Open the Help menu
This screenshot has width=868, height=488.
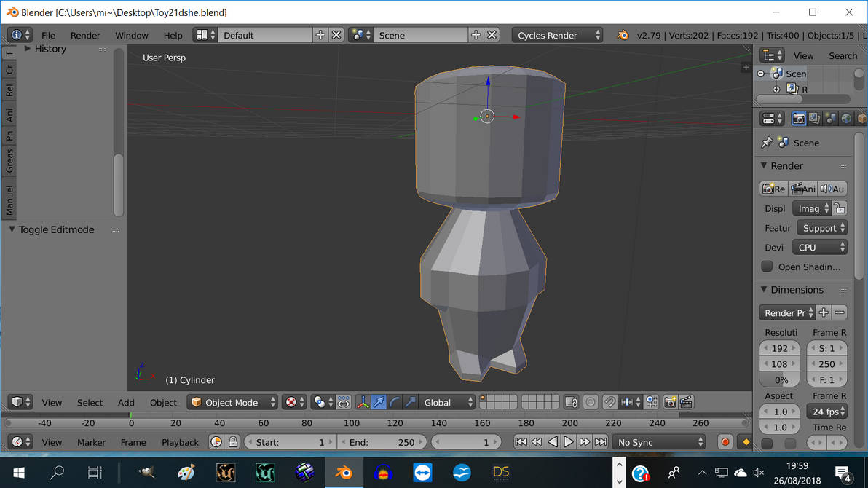pos(173,35)
